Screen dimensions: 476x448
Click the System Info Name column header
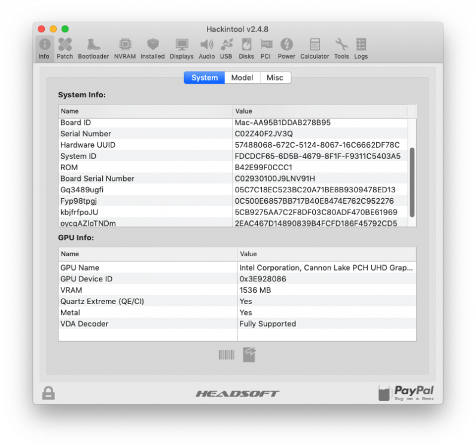coord(145,111)
